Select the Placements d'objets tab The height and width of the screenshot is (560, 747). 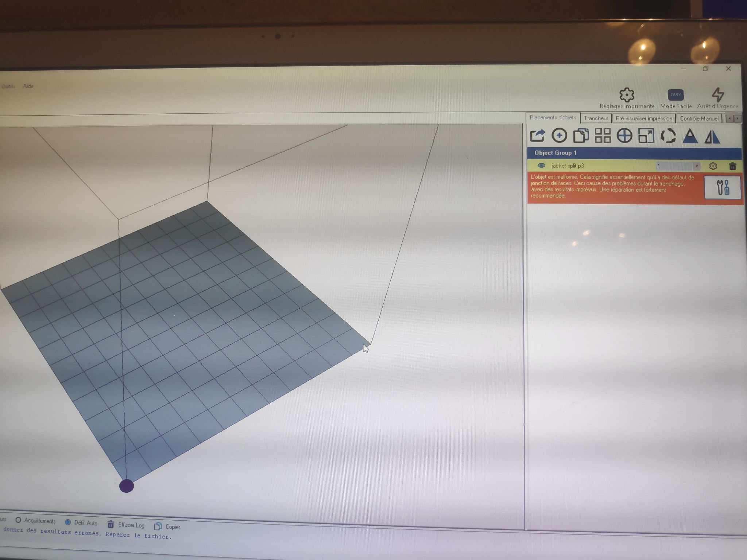click(553, 117)
